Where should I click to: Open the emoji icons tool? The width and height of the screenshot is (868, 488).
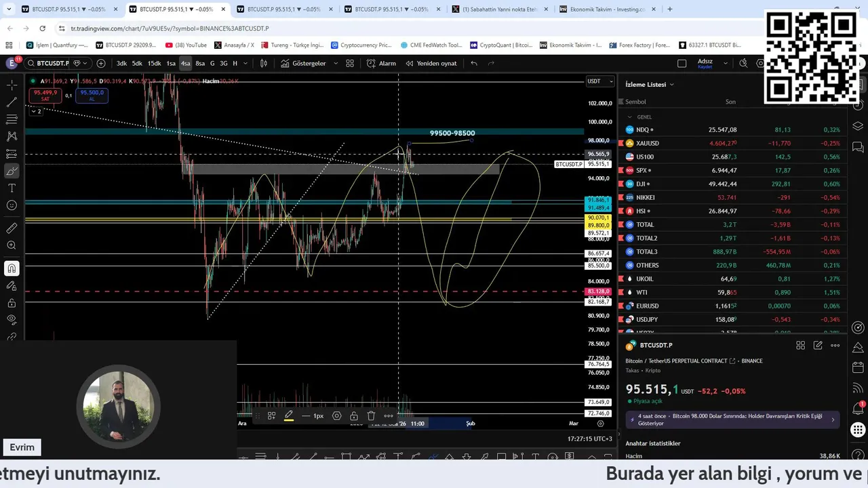pos(12,205)
